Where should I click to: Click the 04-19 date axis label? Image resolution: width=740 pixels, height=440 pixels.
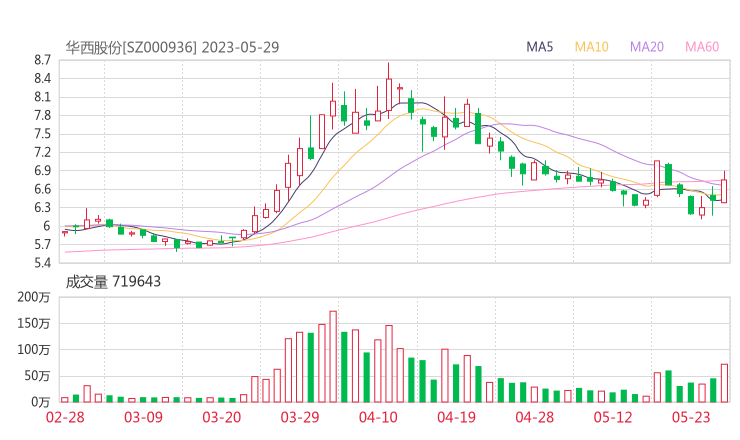[456, 417]
